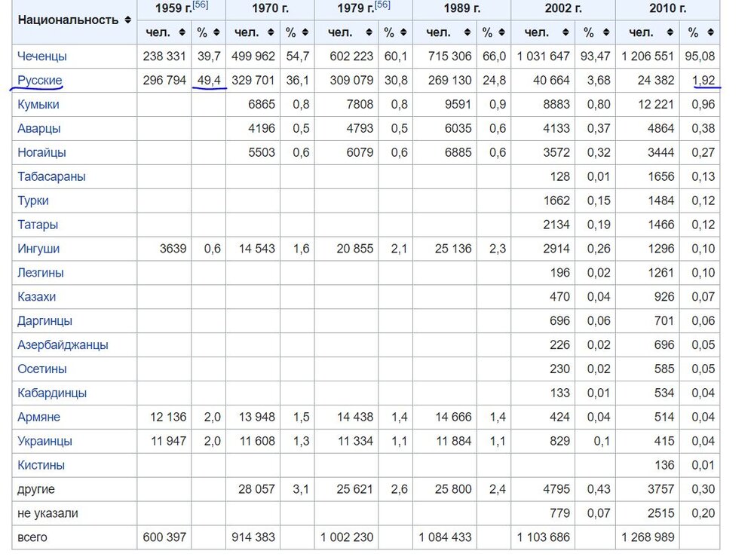Viewport: 754px width, 560px height.
Task: Click the underlined Русские link
Action: pos(39,81)
